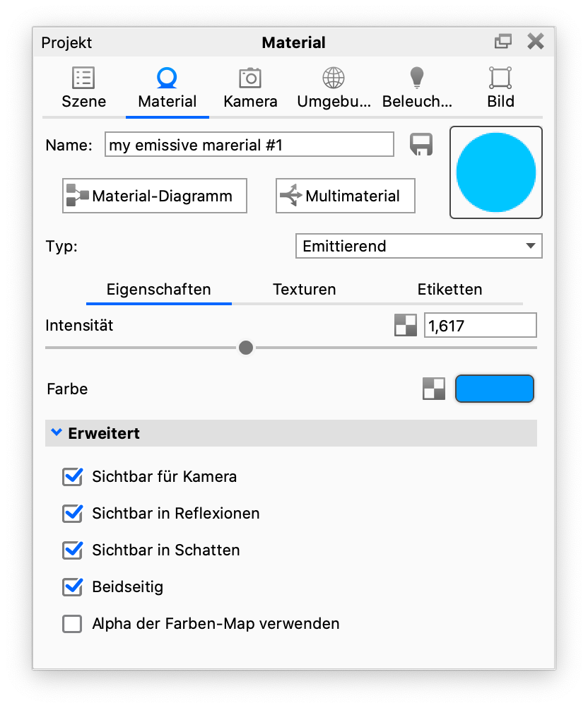The width and height of the screenshot is (588, 708).
Task: Save material with the floppy disk icon
Action: coord(421,144)
